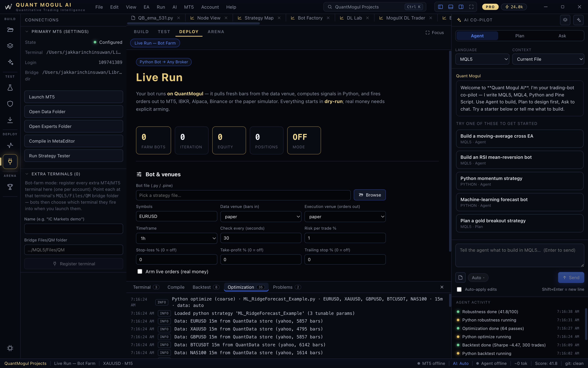588x368 pixels.
Task: Click the layers icon in AI Co-Pilot header
Action: tap(565, 20)
